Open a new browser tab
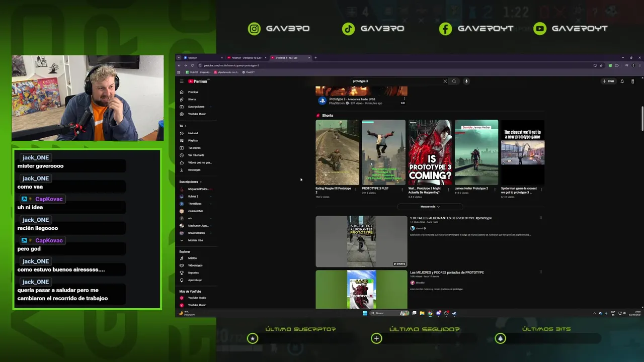This screenshot has height=362, width=644. click(315, 58)
